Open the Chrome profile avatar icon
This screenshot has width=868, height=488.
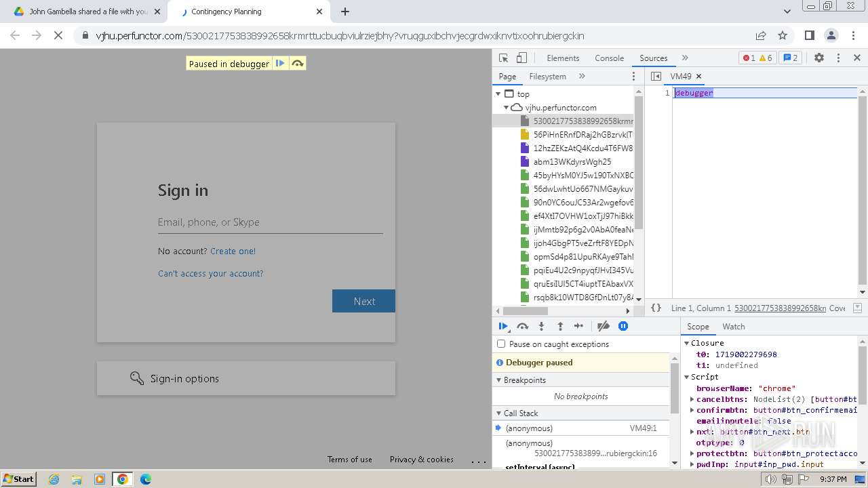831,35
